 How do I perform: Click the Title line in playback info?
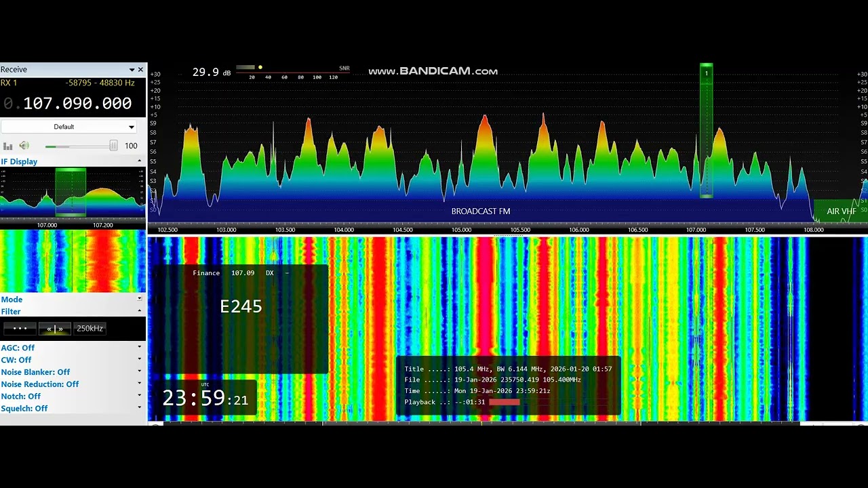[x=508, y=369]
